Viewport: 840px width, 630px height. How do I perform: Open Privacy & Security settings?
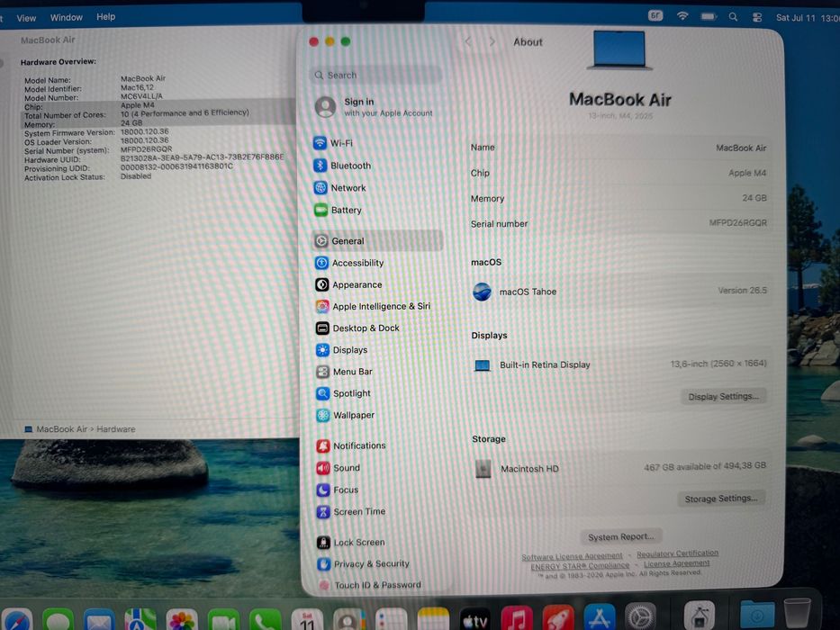363,563
